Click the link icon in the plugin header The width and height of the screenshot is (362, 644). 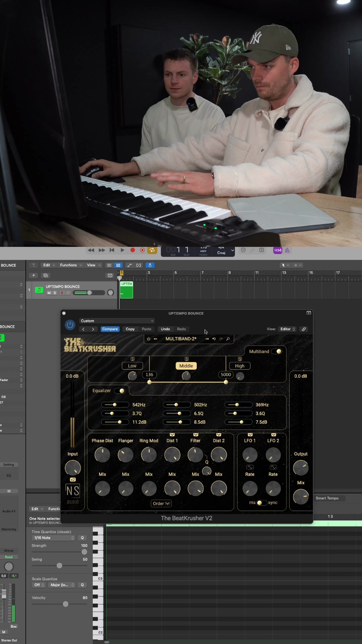tap(304, 329)
